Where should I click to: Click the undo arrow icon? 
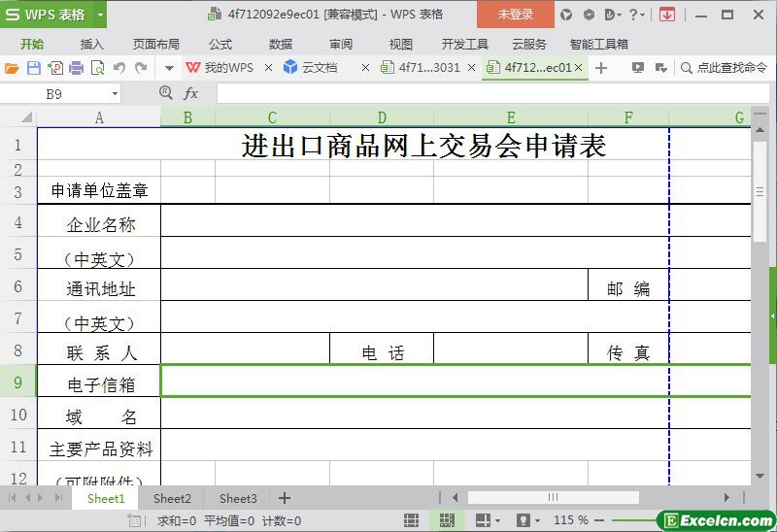tap(119, 68)
